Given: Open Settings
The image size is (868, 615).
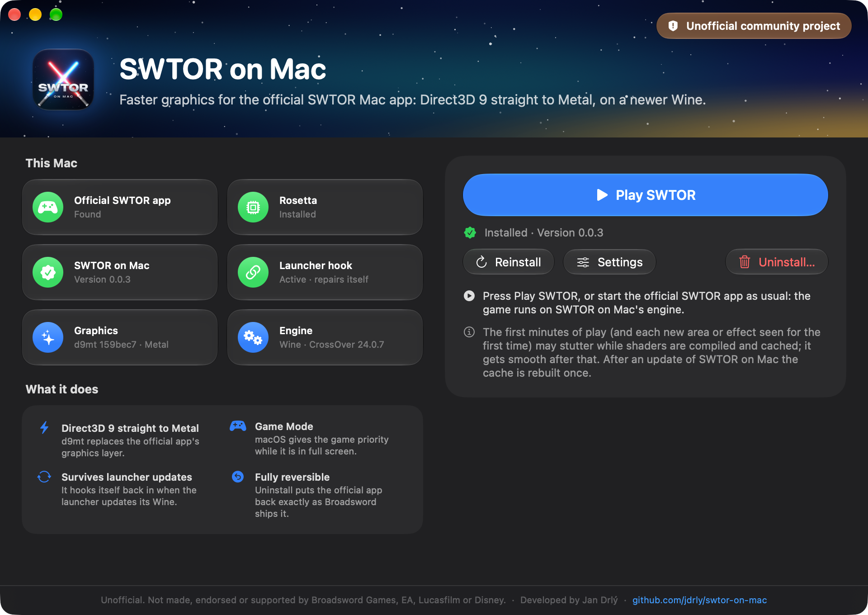Looking at the screenshot, I should pos(609,262).
